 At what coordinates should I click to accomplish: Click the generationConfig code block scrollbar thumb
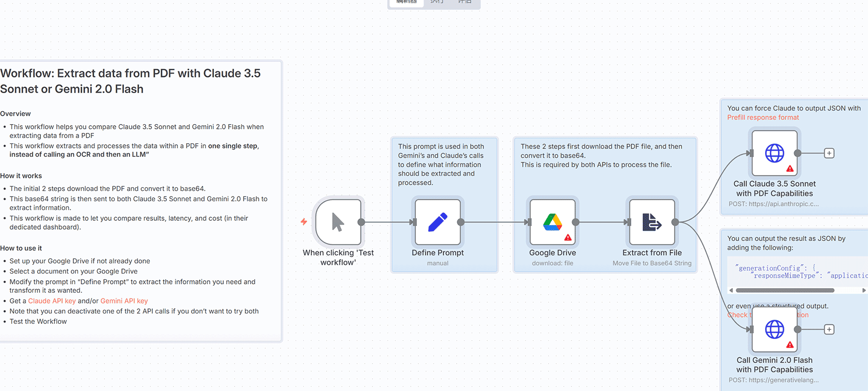785,290
